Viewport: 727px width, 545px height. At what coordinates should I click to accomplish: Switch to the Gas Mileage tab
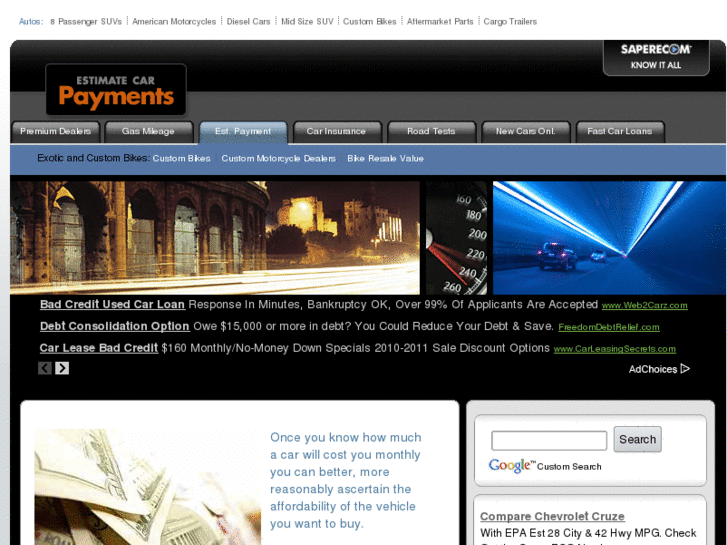[148, 132]
